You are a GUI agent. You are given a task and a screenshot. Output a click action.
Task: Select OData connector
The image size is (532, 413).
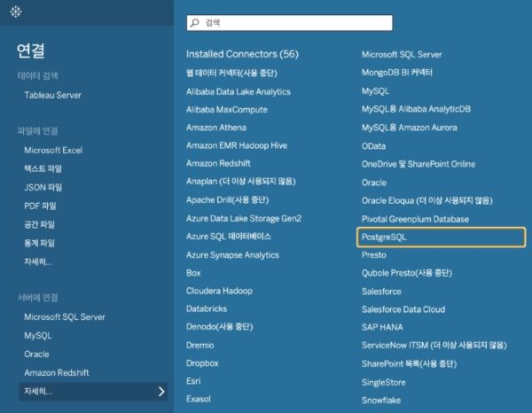(373, 146)
